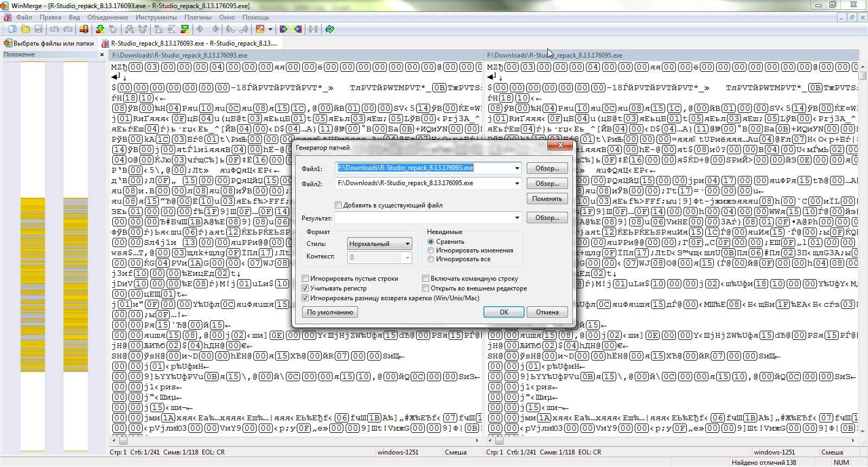Click the Redo arrow toolbar icon

(x=68, y=29)
